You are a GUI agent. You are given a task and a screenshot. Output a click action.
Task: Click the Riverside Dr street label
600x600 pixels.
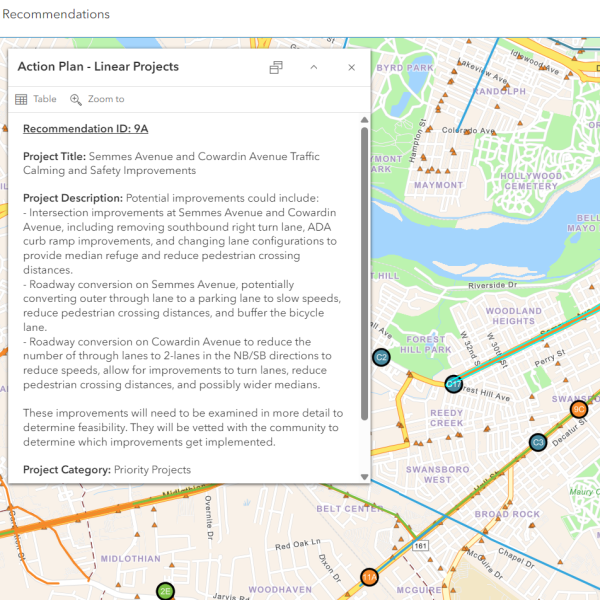(x=492, y=285)
